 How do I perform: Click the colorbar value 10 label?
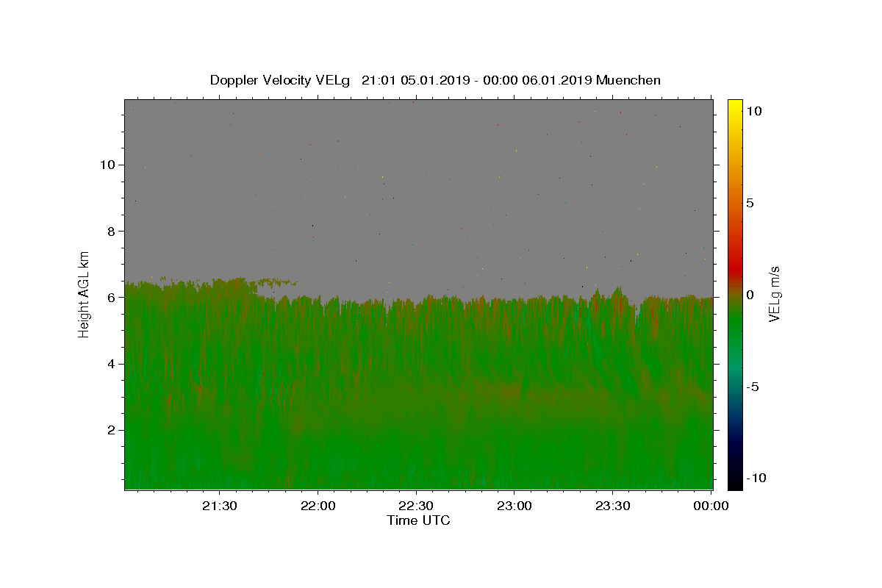[753, 111]
